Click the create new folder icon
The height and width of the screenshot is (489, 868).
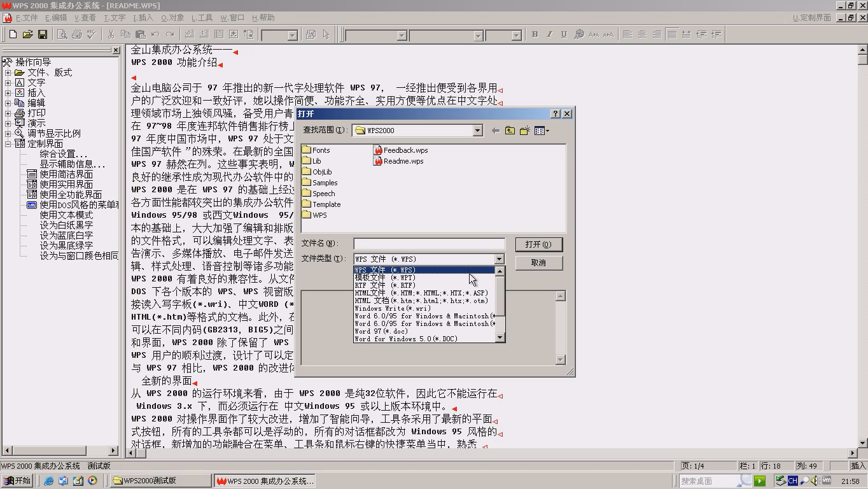[x=524, y=131]
